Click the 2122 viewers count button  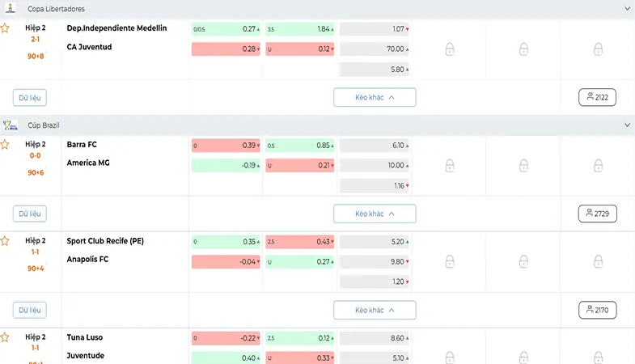point(597,97)
